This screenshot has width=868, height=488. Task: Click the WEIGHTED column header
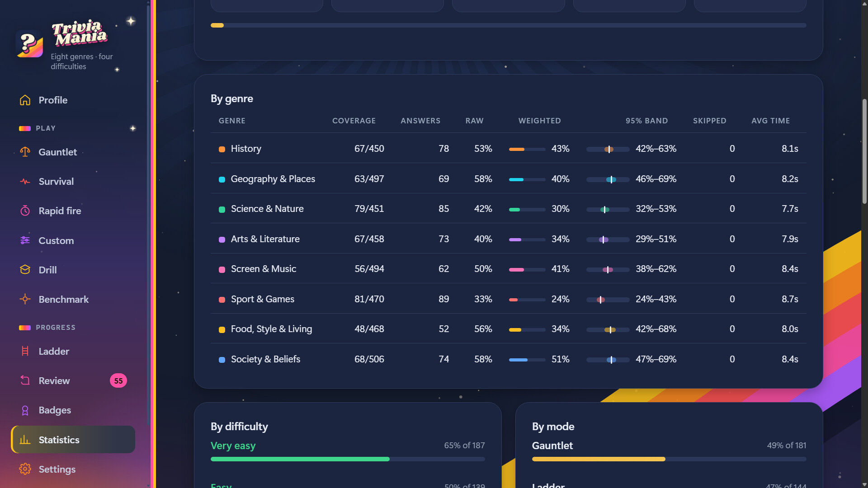[539, 121]
